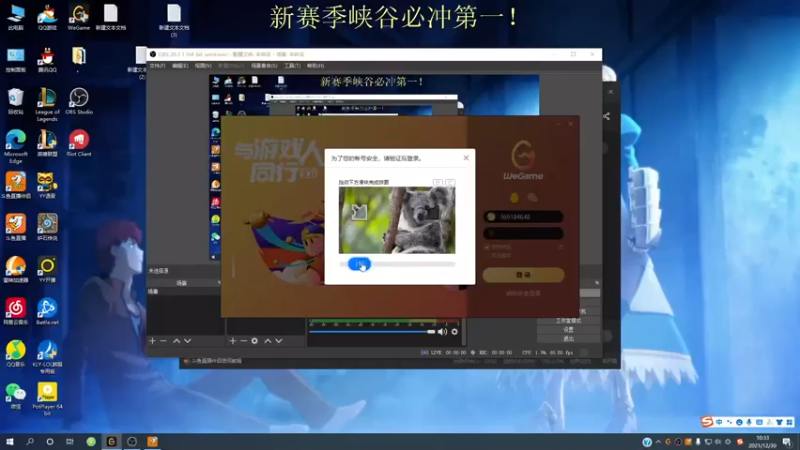Close the WeGame security verification dialog
The height and width of the screenshot is (450, 800).
click(466, 158)
